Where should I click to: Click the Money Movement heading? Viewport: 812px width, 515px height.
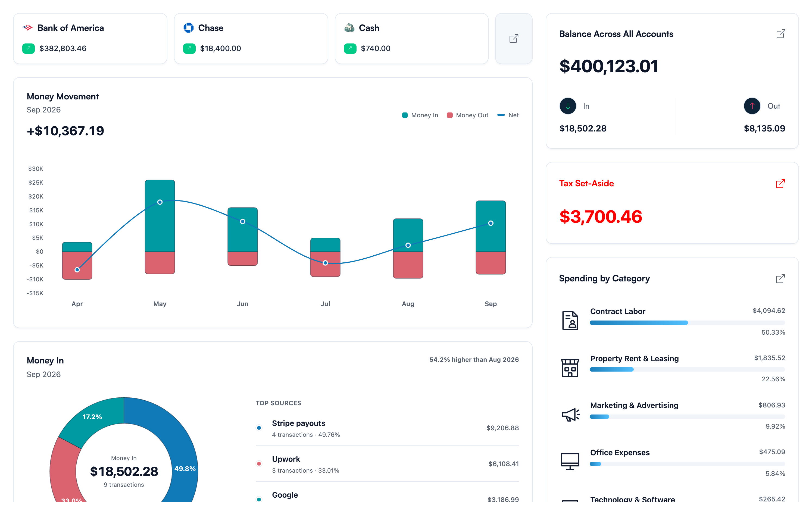[63, 96]
